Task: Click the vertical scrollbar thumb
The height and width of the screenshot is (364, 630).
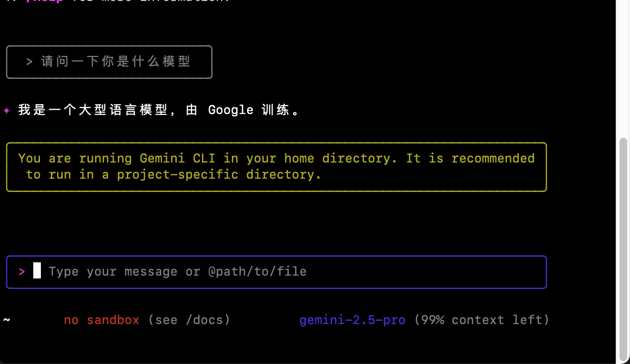Action: 623,249
